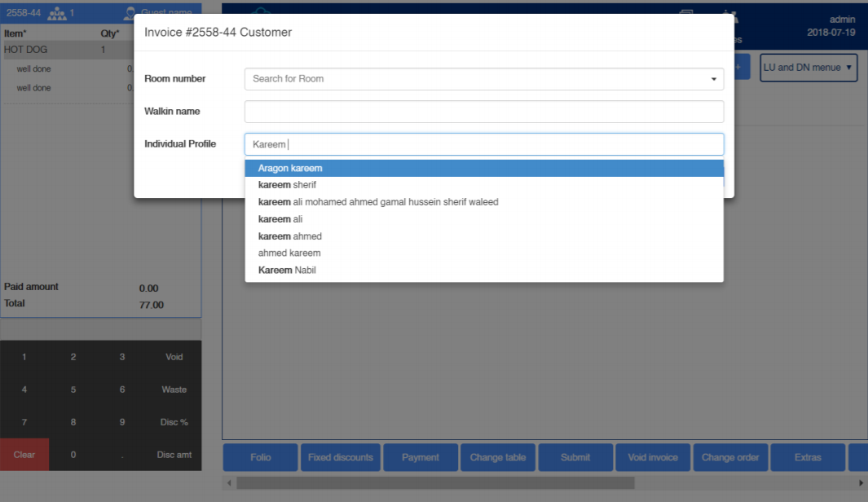Tap keypad digit 4

(24, 390)
